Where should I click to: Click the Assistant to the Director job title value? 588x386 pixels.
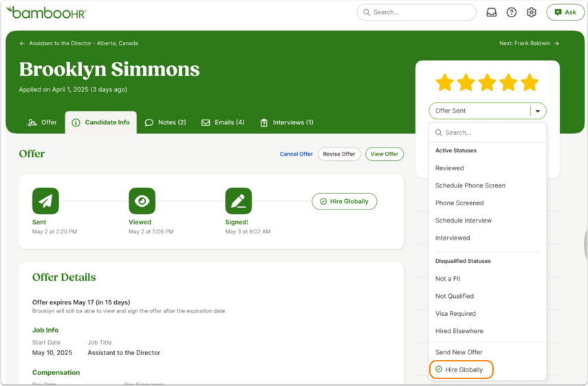pos(124,352)
